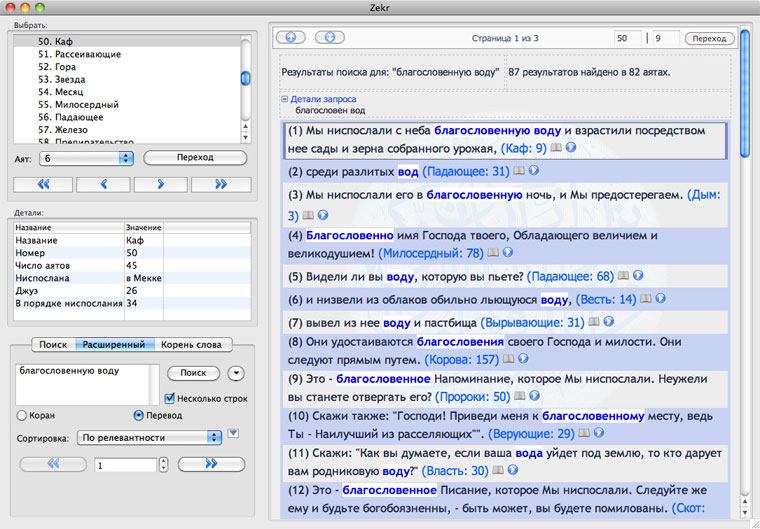Toggle sort order arrow next to Сортировка
The height and width of the screenshot is (529, 760).
(x=233, y=433)
